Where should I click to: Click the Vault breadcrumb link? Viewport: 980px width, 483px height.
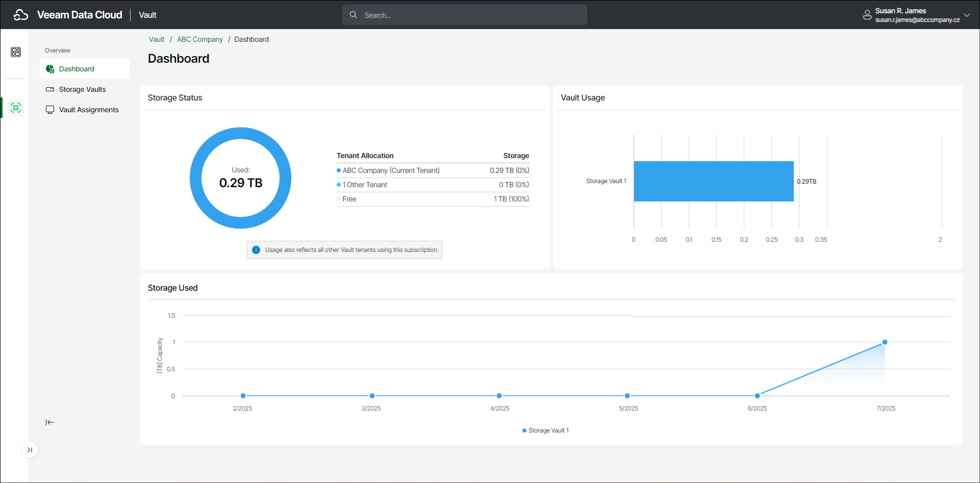[x=157, y=39]
